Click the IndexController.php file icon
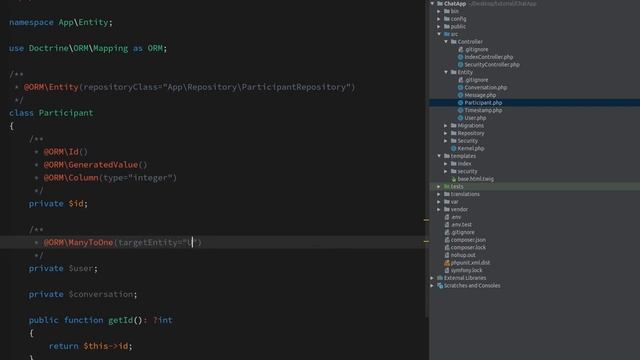 pos(460,57)
